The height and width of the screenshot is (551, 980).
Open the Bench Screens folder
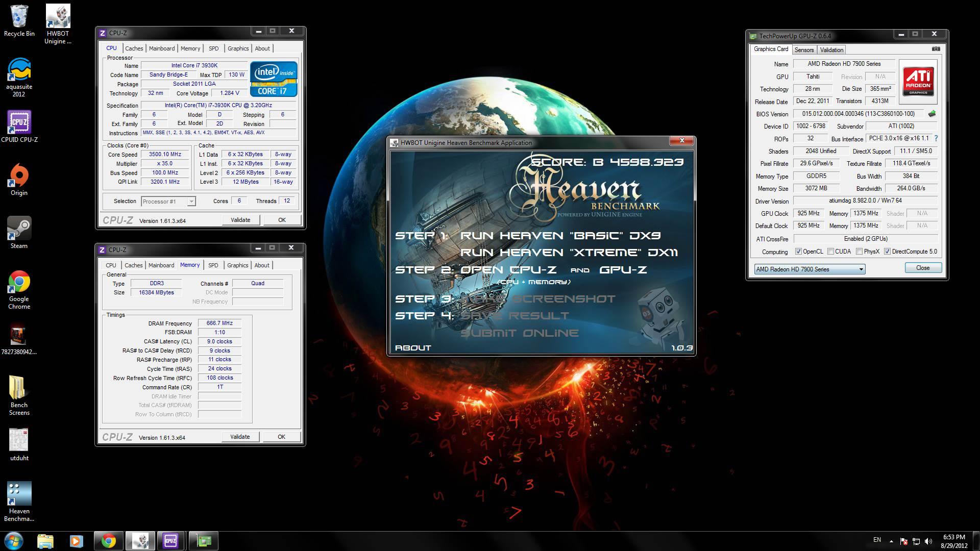point(19,396)
